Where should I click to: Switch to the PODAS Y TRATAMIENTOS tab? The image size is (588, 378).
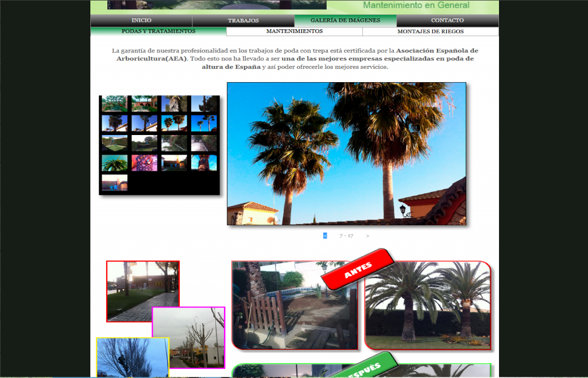click(x=158, y=31)
